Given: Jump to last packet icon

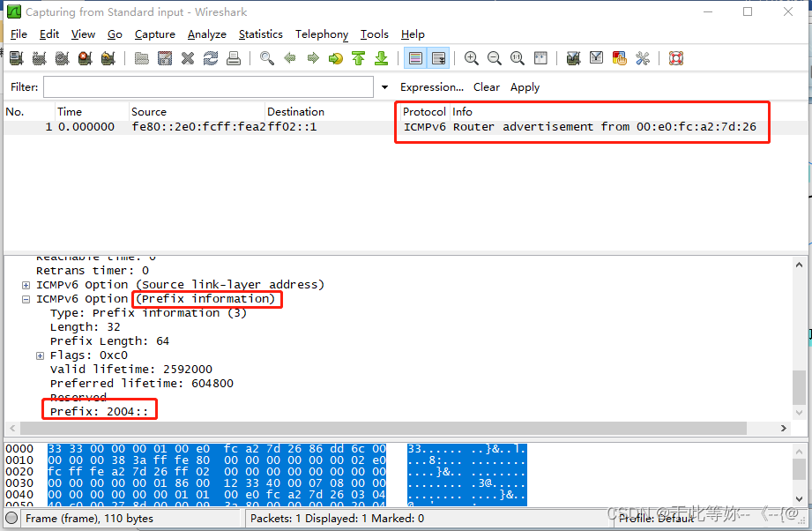Looking at the screenshot, I should pos(382,58).
